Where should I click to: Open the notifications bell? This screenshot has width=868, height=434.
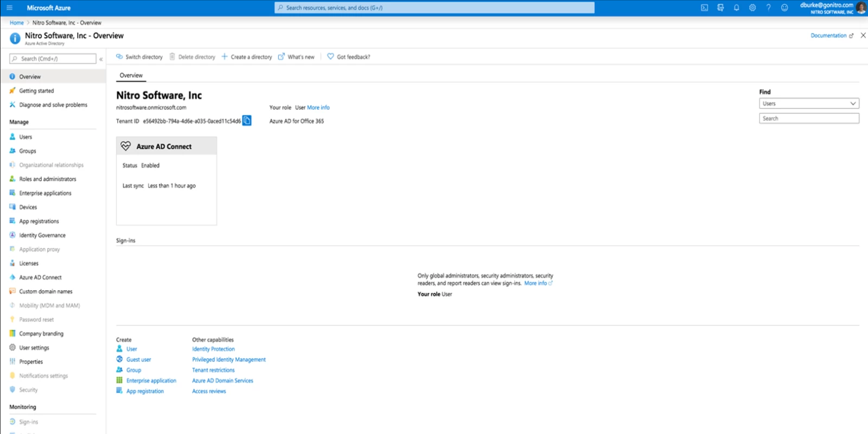pos(736,8)
